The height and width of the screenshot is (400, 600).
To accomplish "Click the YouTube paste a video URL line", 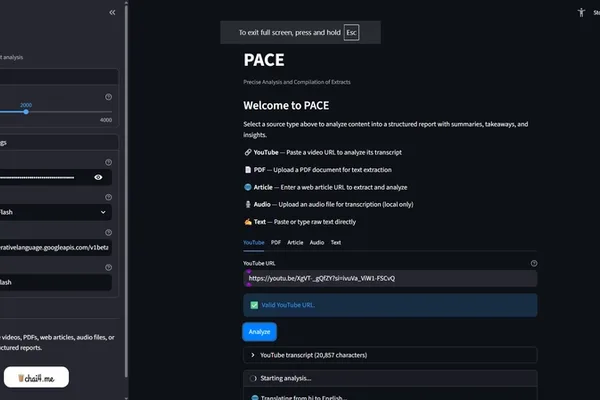I will pos(323,152).
